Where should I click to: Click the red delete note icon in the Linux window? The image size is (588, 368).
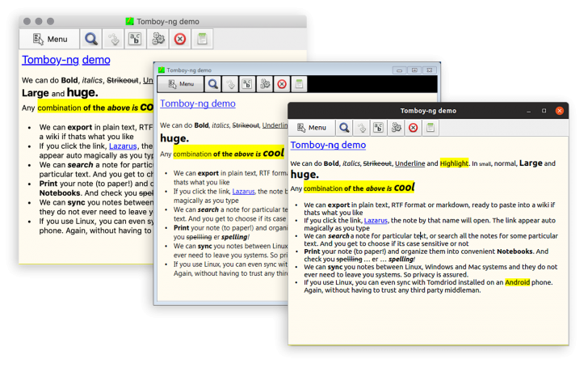point(414,128)
